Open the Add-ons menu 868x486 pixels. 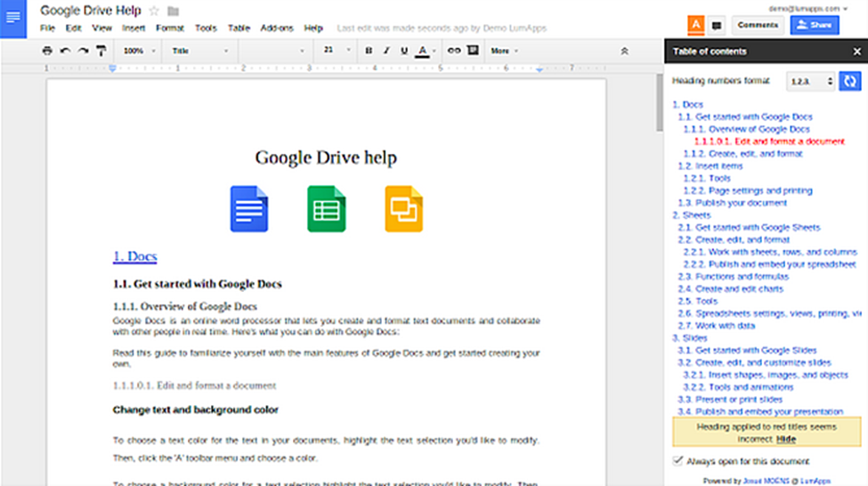[x=277, y=28]
